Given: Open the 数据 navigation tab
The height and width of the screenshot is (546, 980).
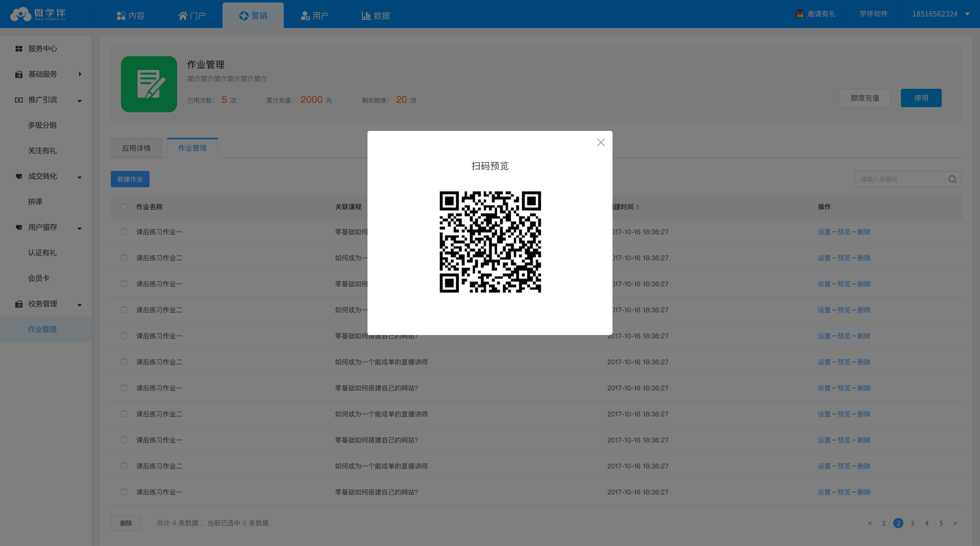Looking at the screenshot, I should point(375,16).
